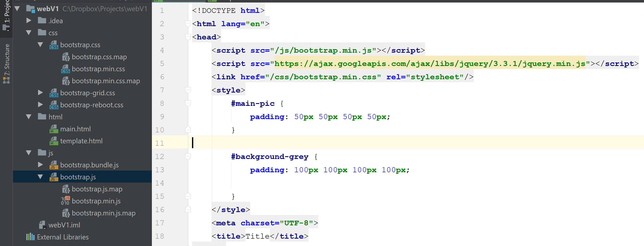Collapse the css folder
The width and height of the screenshot is (644, 246).
[29, 33]
